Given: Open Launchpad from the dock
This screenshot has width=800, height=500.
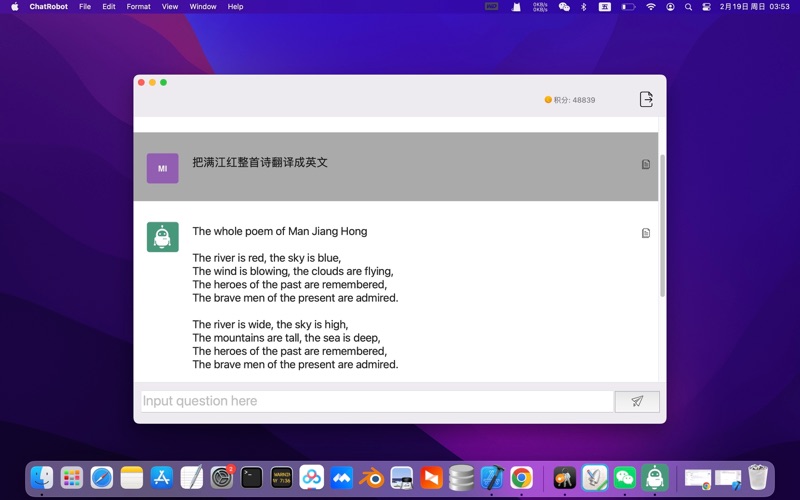Looking at the screenshot, I should click(72, 478).
